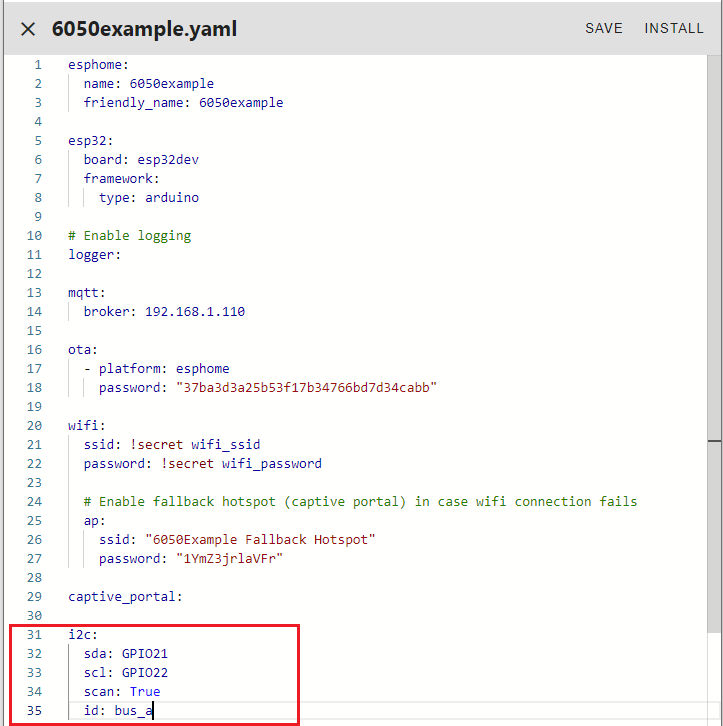723x726 pixels.
Task: Click line number 19 in the gutter
Action: pos(34,406)
